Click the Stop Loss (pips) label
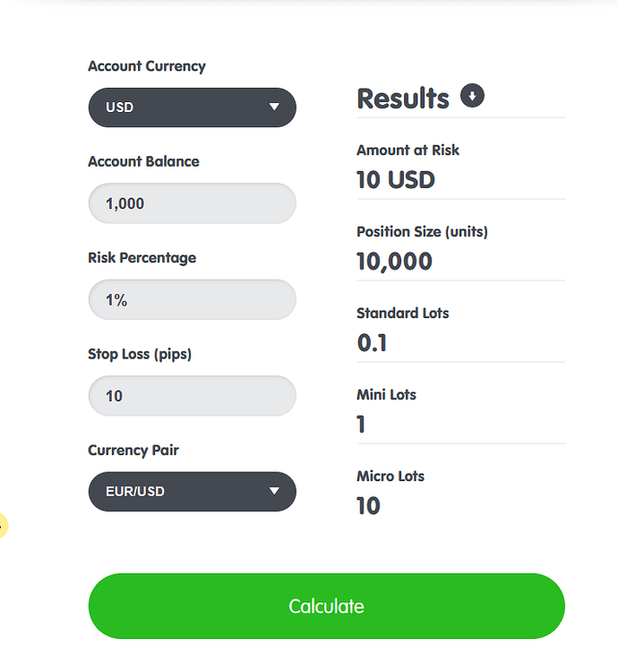 tap(140, 355)
